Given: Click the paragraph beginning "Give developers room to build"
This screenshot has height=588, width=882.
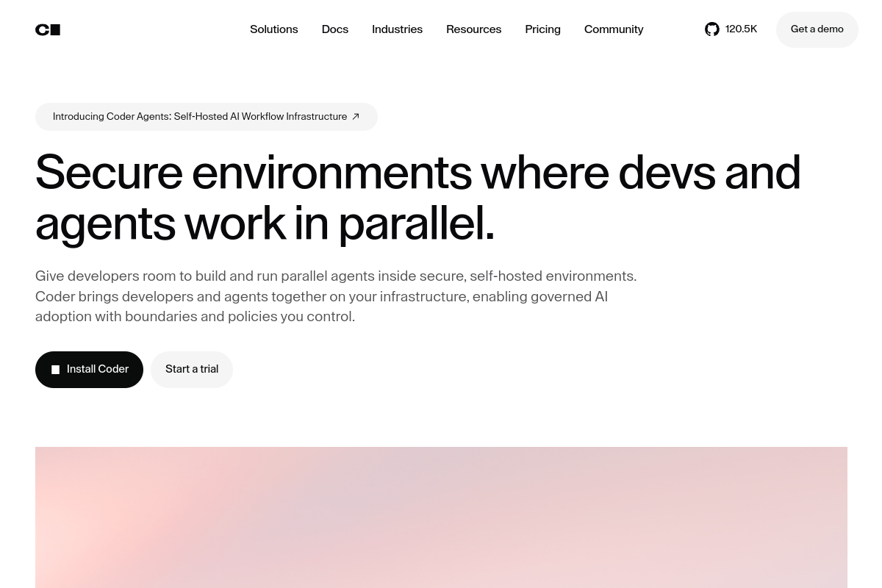Looking at the screenshot, I should pos(336,296).
